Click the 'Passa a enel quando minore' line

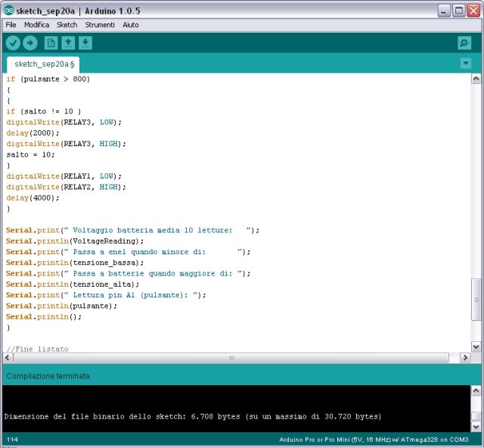tap(128, 252)
